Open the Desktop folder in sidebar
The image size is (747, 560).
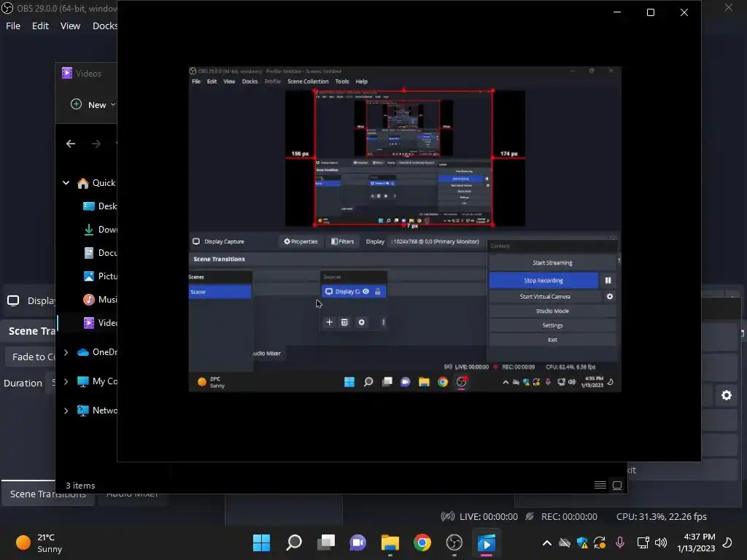click(x=99, y=206)
